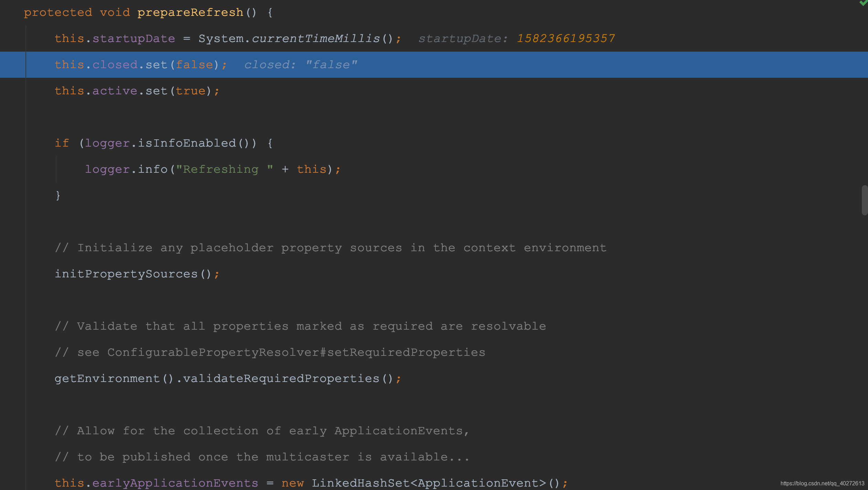
Task: Click the green inspection checkmark icon
Action: 864,3
